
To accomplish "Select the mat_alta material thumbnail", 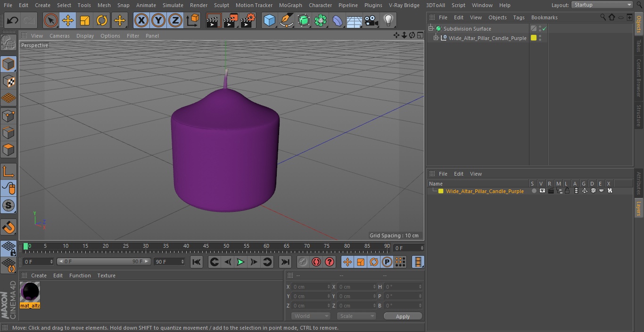I will (30, 292).
